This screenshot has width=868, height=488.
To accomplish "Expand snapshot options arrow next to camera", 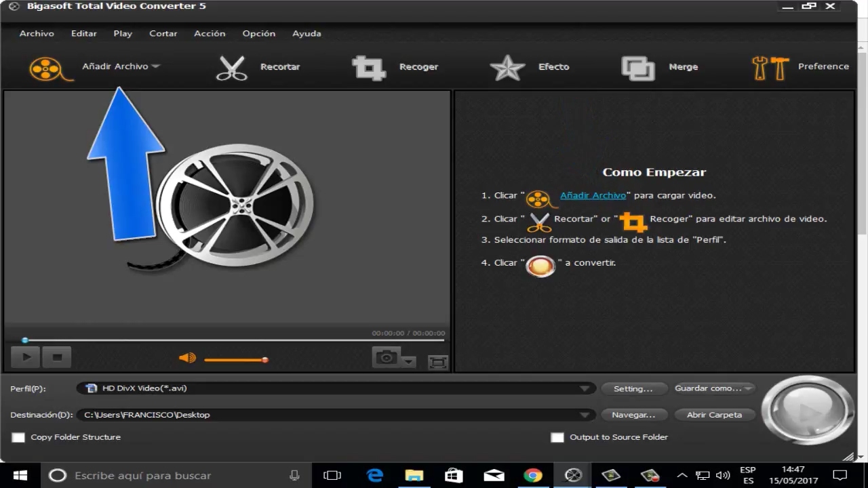I will 409,362.
